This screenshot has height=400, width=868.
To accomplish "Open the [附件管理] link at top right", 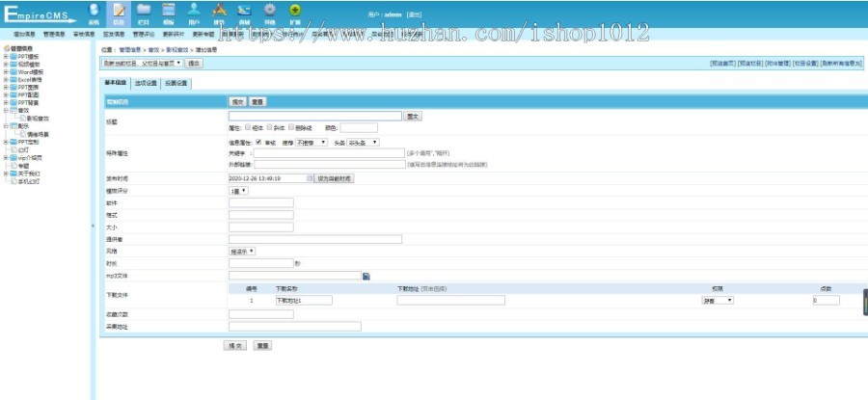I will pos(777,64).
